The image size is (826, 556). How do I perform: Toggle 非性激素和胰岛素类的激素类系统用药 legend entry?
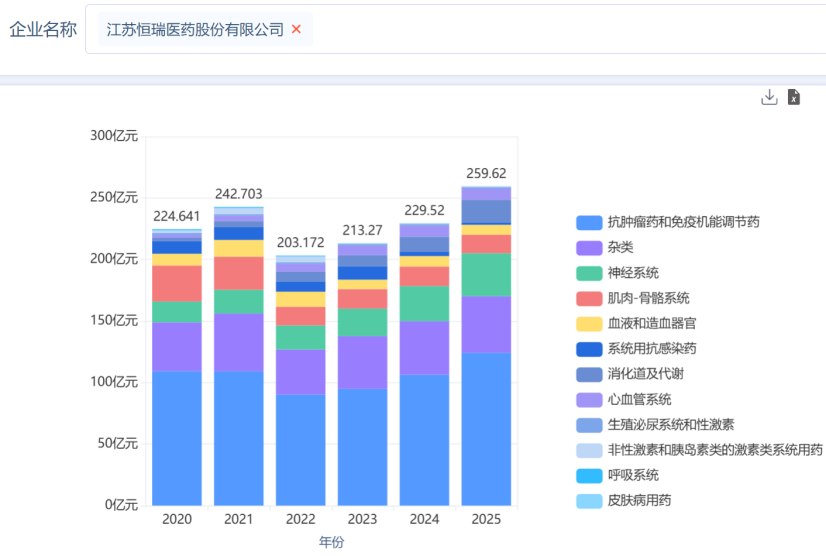pos(699,450)
